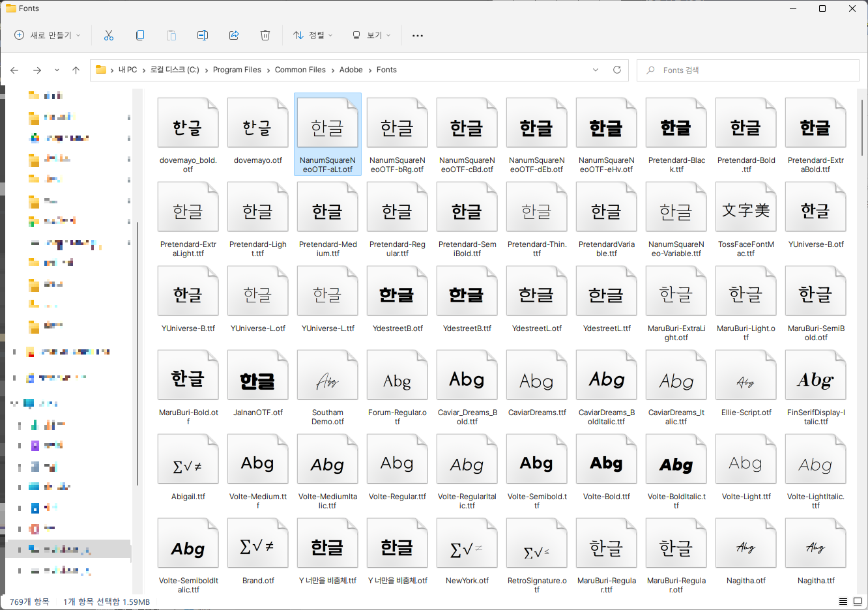Click the Delete trash icon
The height and width of the screenshot is (610, 868).
point(265,35)
